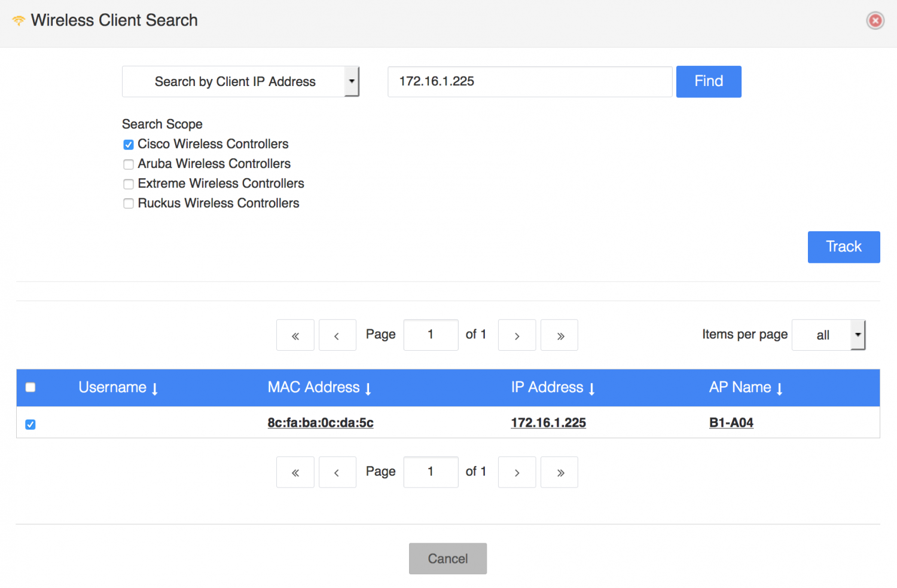Open the Items per page dropdown

(x=829, y=335)
